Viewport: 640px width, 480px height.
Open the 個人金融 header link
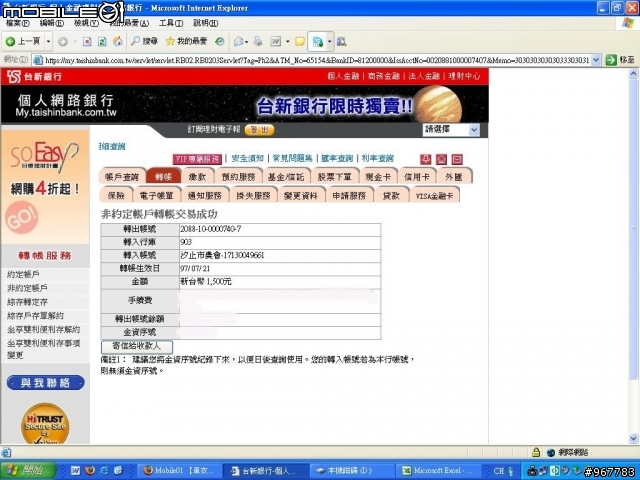tap(343, 76)
